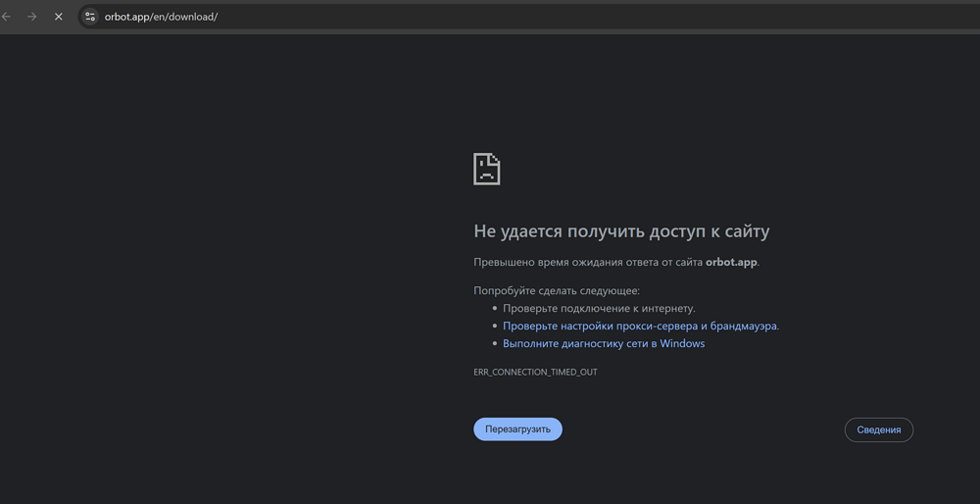Viewport: 980px width, 504px height.
Task: Click the orbot.app/en/download/ URL field
Action: pyautogui.click(x=161, y=17)
